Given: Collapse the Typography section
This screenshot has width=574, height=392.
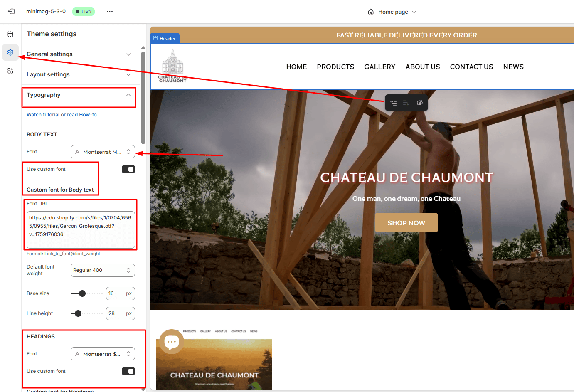Looking at the screenshot, I should point(79,95).
